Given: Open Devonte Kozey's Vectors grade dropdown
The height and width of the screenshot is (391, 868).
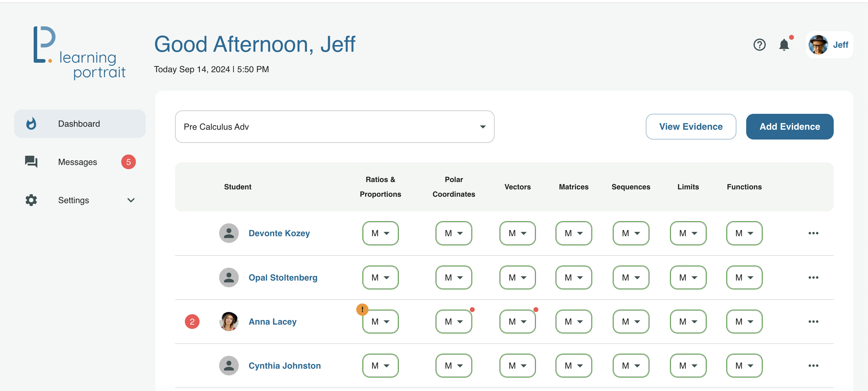Looking at the screenshot, I should [x=518, y=233].
